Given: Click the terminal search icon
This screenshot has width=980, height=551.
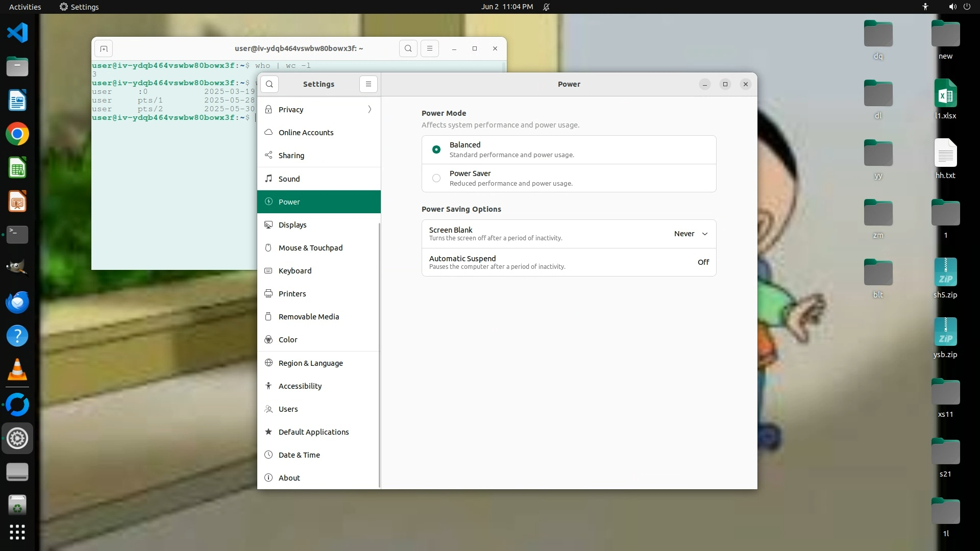Looking at the screenshot, I should (x=408, y=48).
